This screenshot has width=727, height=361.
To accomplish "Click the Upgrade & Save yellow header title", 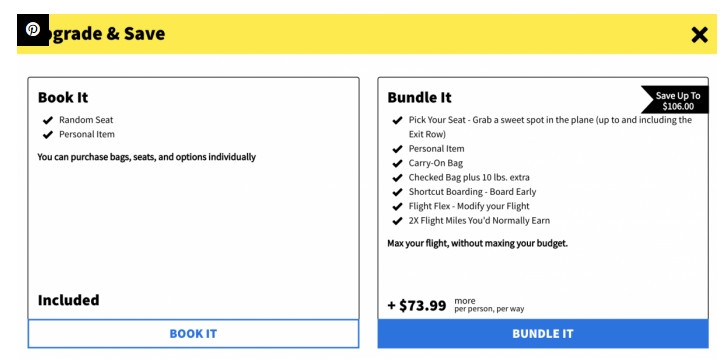I will (x=107, y=34).
